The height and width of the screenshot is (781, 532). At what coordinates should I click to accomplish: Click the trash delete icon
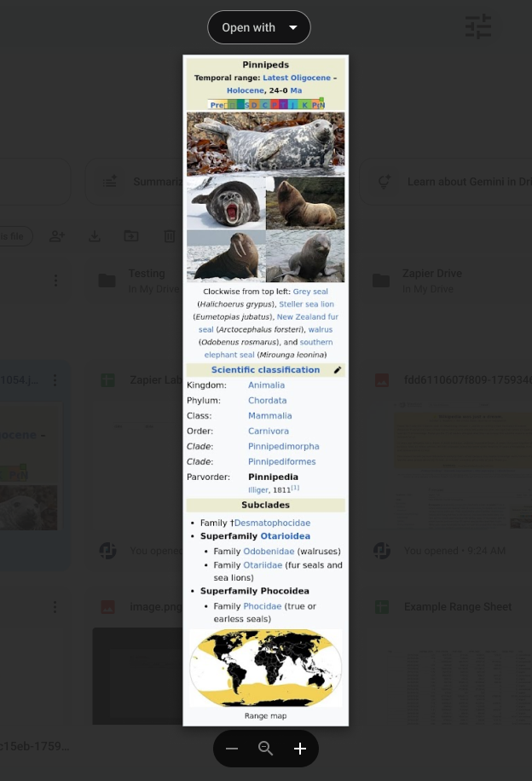(170, 236)
